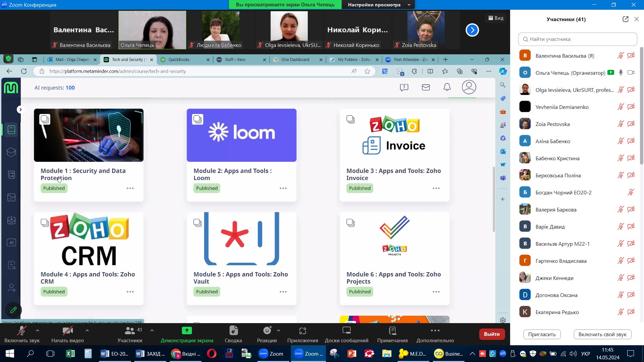Expand participants options arrow in Zoom toolbar
644x362 pixels.
tap(152, 330)
